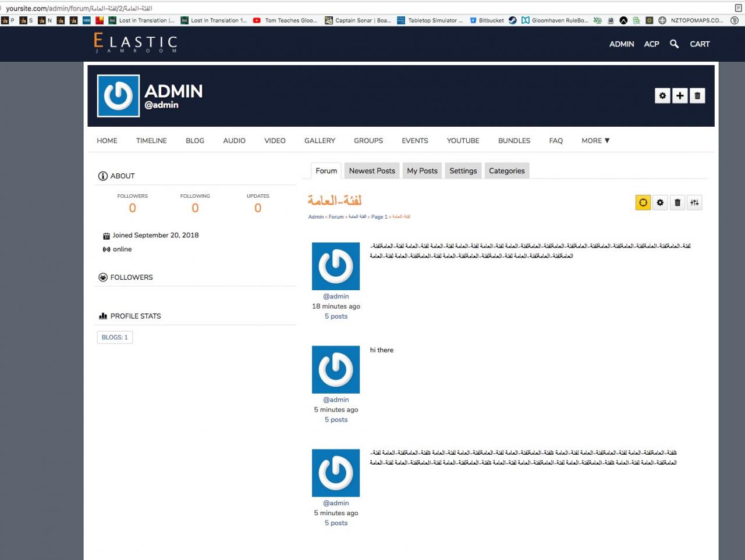Click the trash delete icon in profile banner
The image size is (745, 560).
pyautogui.click(x=697, y=95)
